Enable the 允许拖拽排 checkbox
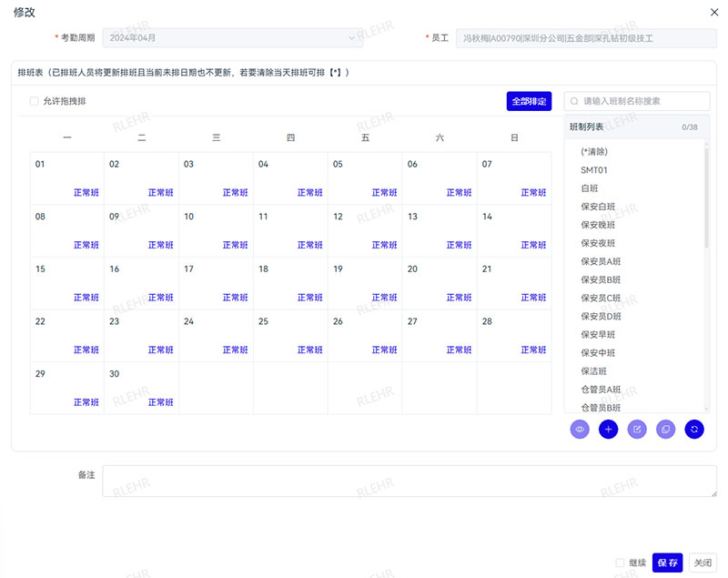Viewport: 728px width, 578px height. 34,101
